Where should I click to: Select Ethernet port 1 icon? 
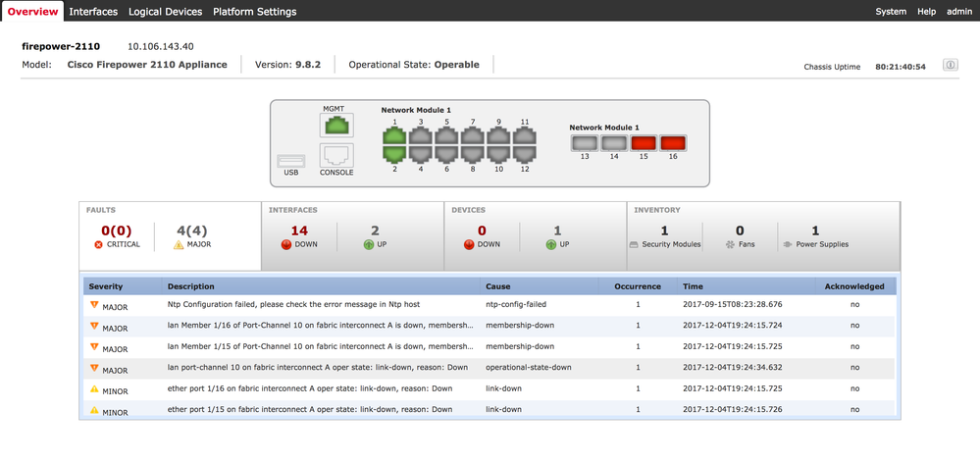[394, 135]
